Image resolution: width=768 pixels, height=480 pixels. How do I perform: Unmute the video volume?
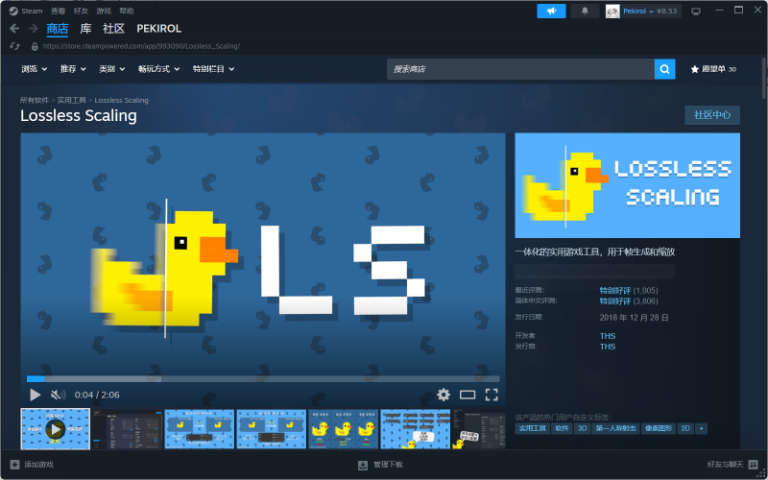58,395
